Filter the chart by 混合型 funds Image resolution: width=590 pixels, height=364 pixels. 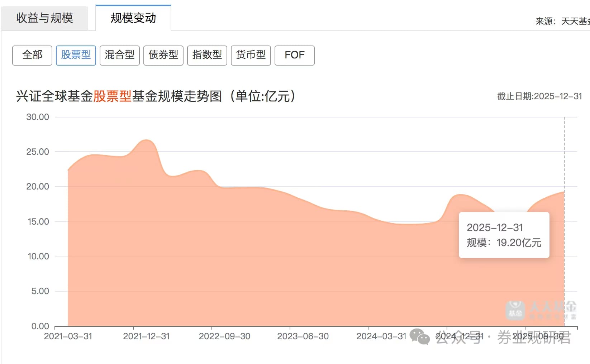click(120, 55)
